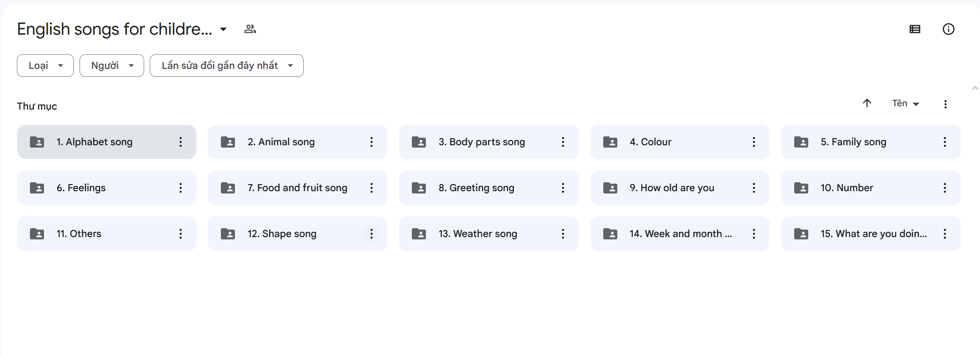Open the 5. Family song folder
Image resolution: width=980 pixels, height=357 pixels.
pyautogui.click(x=853, y=142)
